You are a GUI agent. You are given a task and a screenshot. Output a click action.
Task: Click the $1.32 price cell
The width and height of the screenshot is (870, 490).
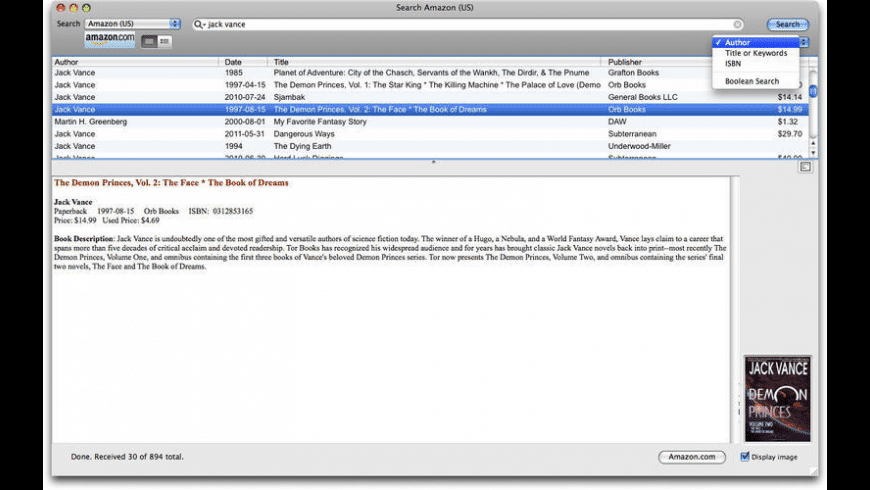coord(787,122)
